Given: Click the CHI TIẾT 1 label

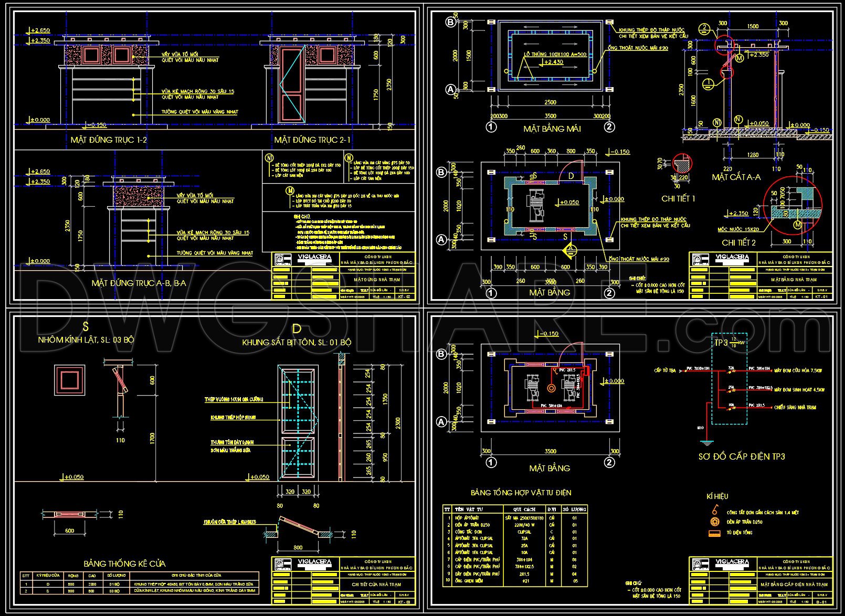Looking at the screenshot, I should [x=678, y=199].
